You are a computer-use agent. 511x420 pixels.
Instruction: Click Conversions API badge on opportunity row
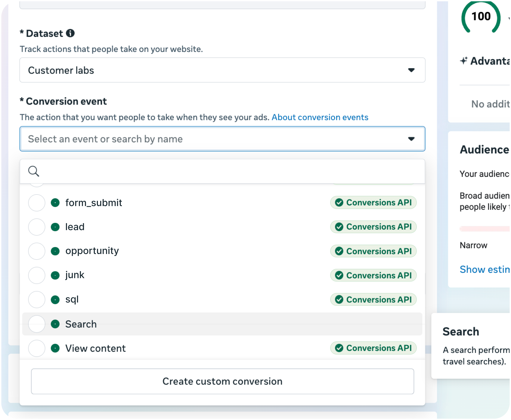click(373, 251)
